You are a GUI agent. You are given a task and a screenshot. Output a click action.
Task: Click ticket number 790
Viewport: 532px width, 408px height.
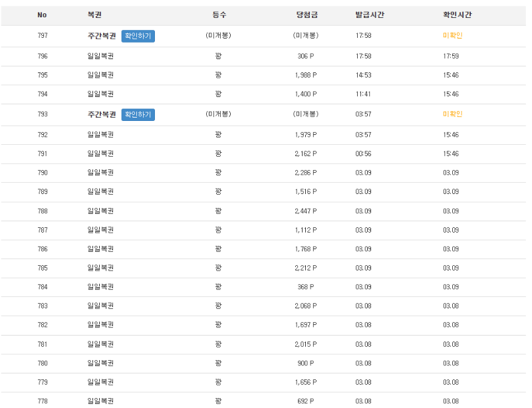pyautogui.click(x=43, y=173)
